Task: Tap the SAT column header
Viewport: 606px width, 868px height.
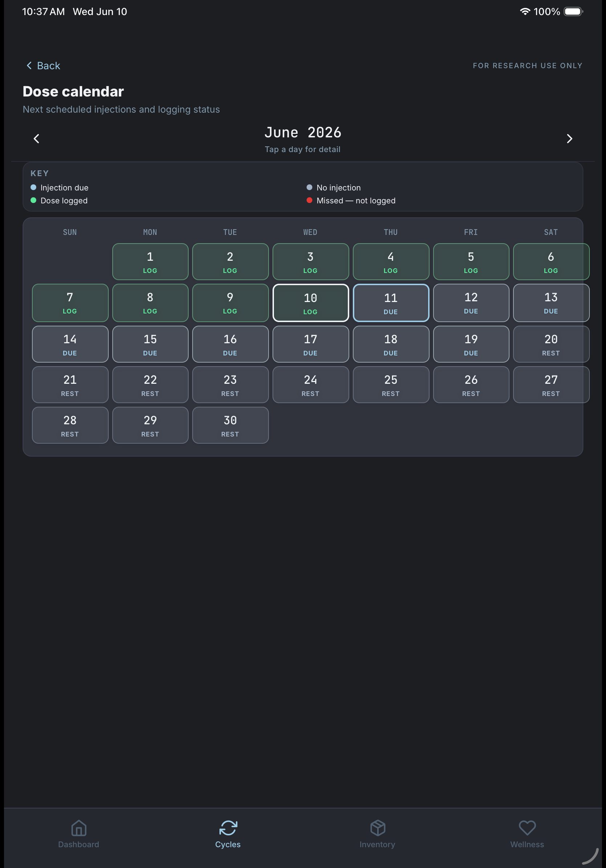Action: point(551,232)
